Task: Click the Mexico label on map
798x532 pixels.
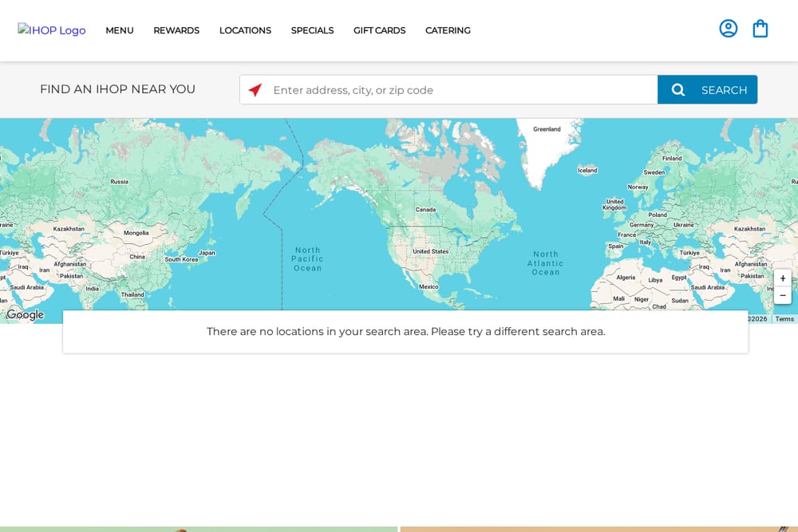Action: (429, 287)
